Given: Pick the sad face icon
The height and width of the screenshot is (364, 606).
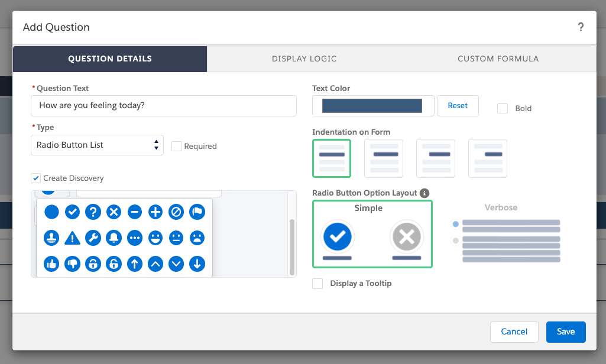Looking at the screenshot, I should tap(197, 238).
